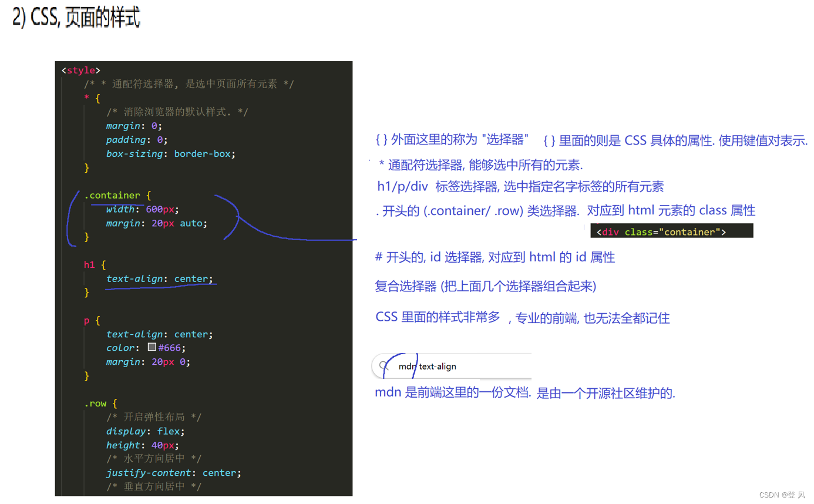Click the note '# 开头的, id 选择器'
The image size is (814, 504).
tap(495, 257)
